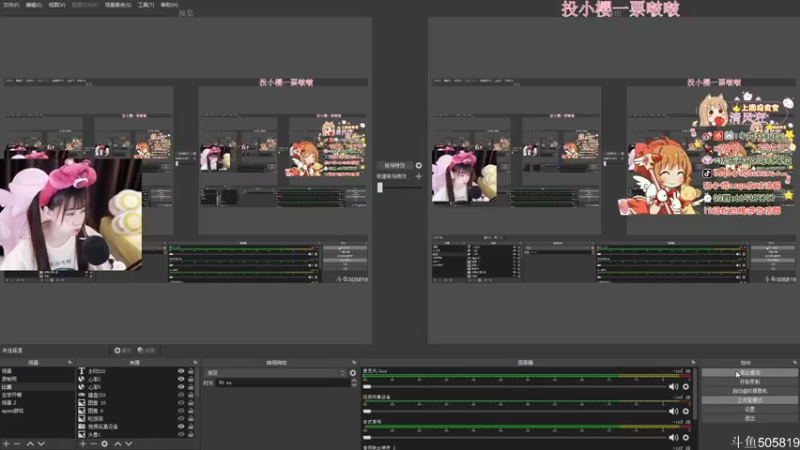
Task: Click the webcam feed in the preview pane
Action: (x=71, y=214)
